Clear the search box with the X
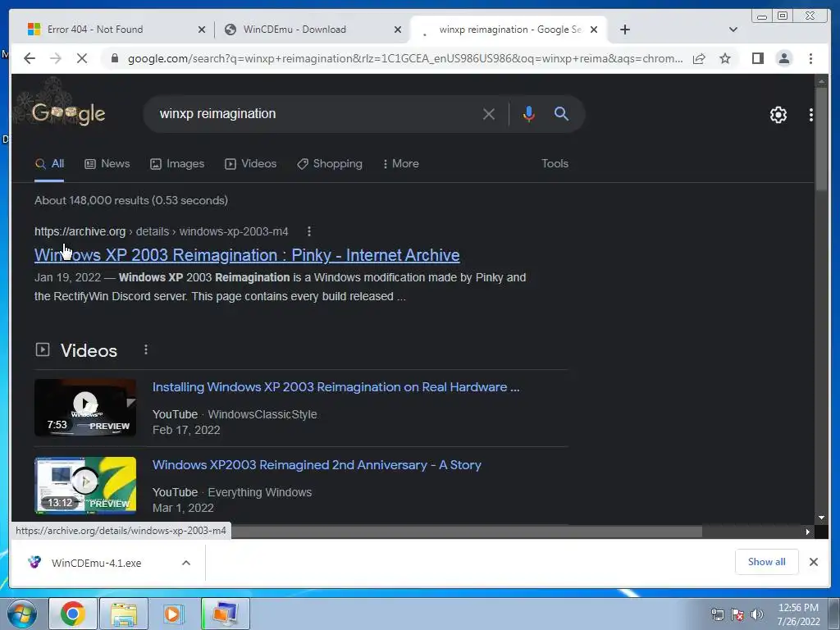This screenshot has height=630, width=840. [x=489, y=113]
